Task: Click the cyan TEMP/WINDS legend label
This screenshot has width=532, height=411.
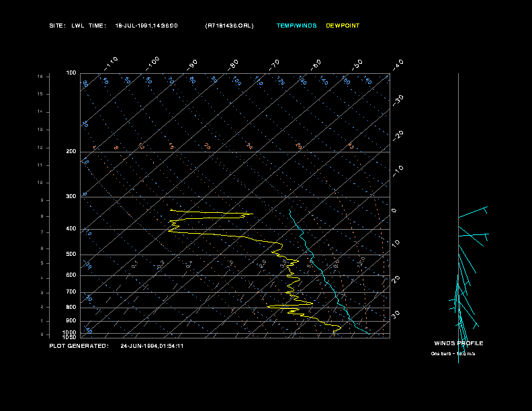Action: [x=296, y=26]
